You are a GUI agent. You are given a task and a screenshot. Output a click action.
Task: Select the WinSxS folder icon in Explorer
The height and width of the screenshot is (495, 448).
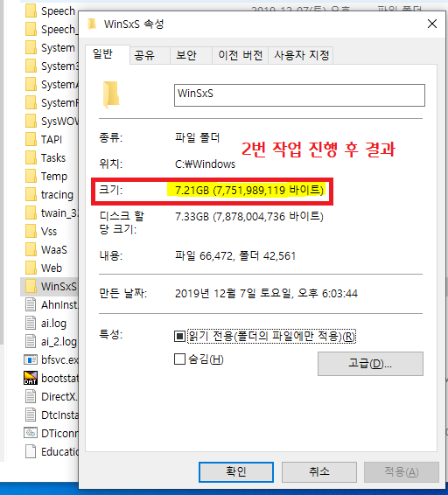(x=31, y=286)
